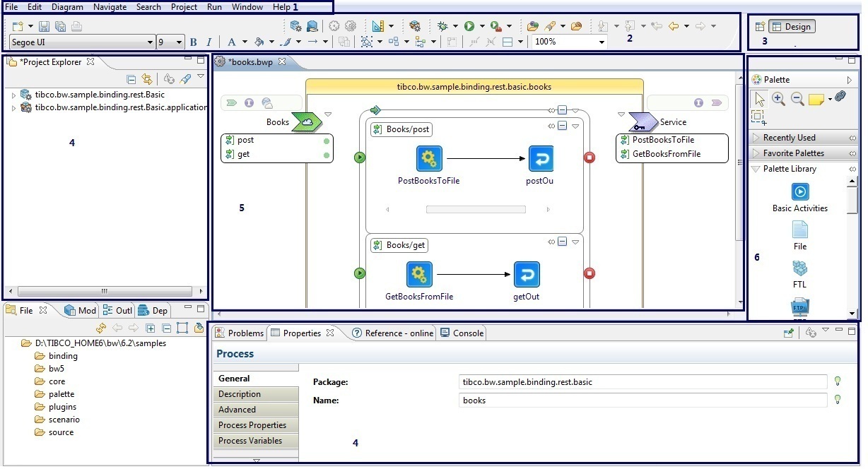Open the Diagram menu

pyautogui.click(x=67, y=6)
